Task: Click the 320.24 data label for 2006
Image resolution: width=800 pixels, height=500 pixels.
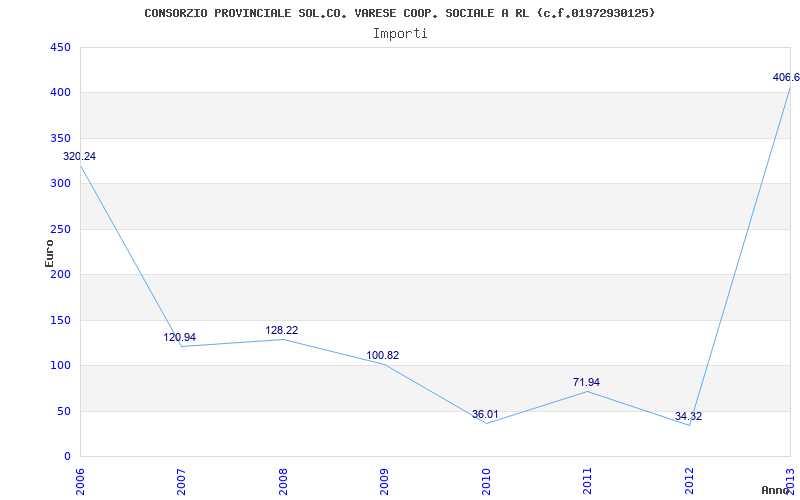Action: pos(80,157)
